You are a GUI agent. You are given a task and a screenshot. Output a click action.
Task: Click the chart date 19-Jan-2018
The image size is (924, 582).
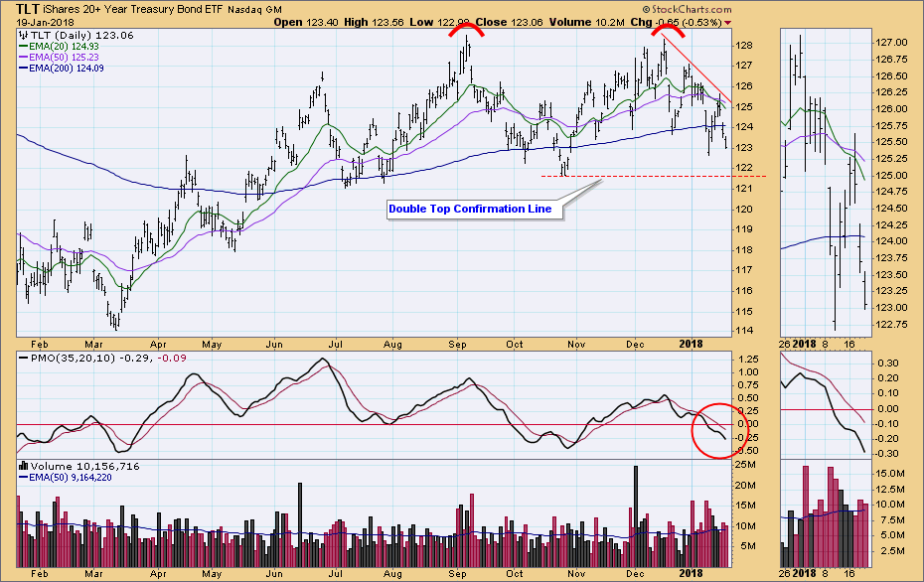(x=44, y=23)
